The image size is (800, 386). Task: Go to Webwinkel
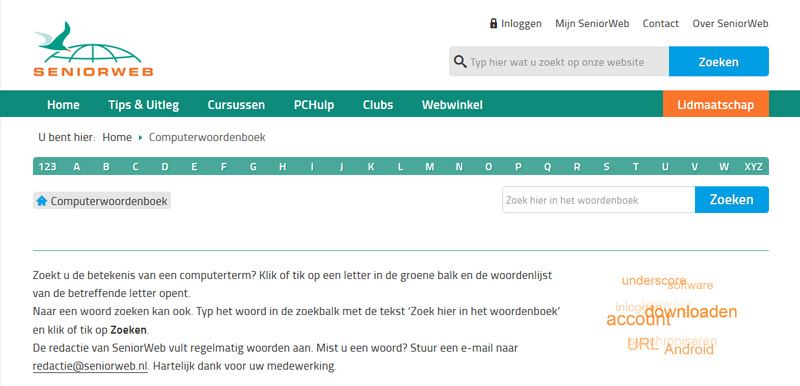click(x=452, y=105)
